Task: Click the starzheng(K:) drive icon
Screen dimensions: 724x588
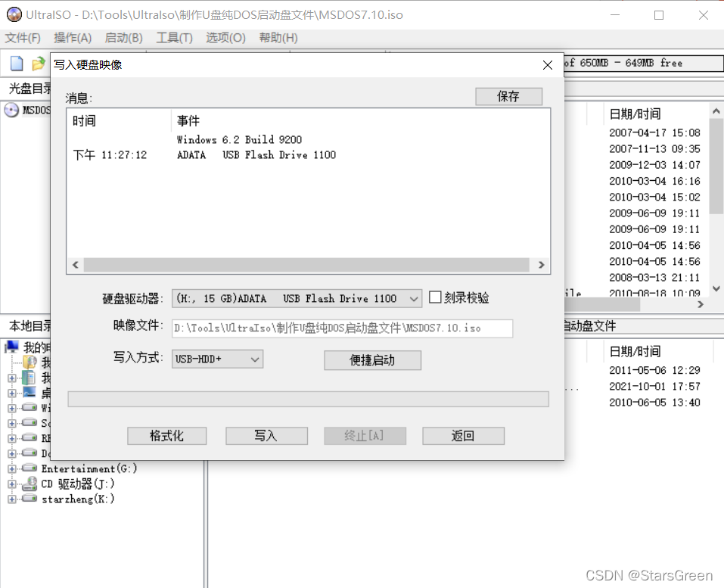Action: click(30, 498)
